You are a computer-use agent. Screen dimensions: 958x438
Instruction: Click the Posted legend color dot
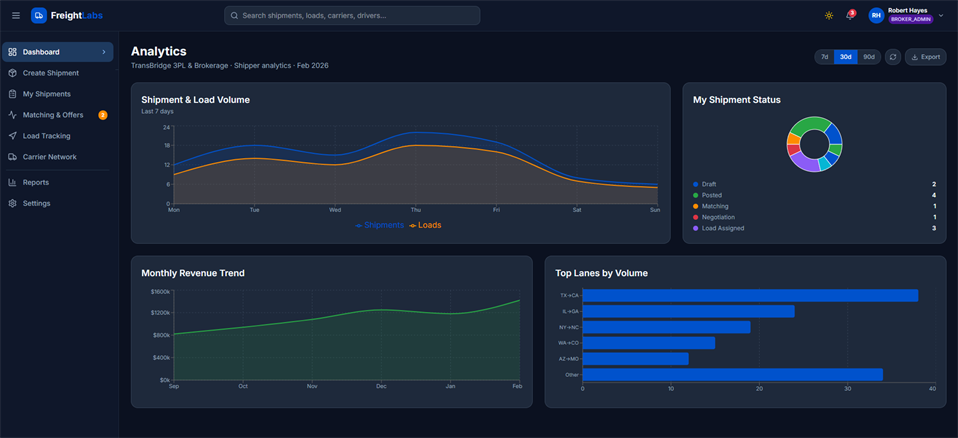(x=695, y=195)
